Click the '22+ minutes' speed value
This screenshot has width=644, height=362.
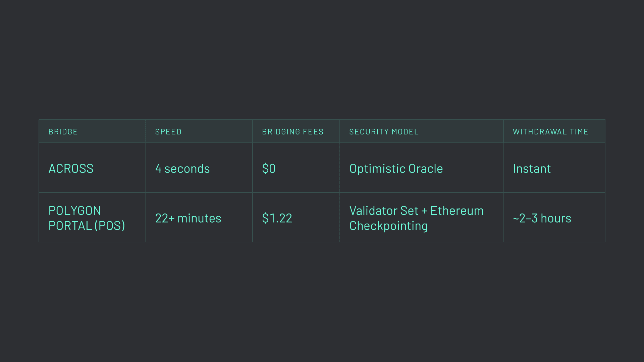tap(188, 218)
